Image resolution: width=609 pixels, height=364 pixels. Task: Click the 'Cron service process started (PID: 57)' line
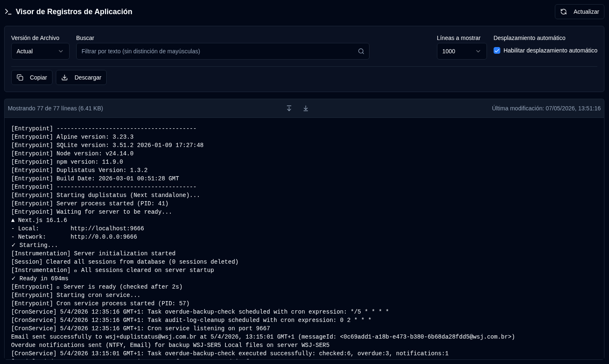coord(100,303)
